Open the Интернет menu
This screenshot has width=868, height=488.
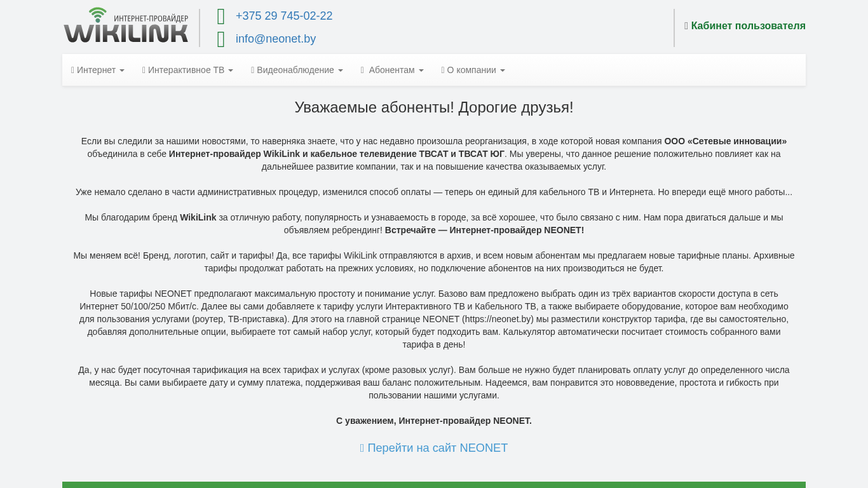[98, 70]
